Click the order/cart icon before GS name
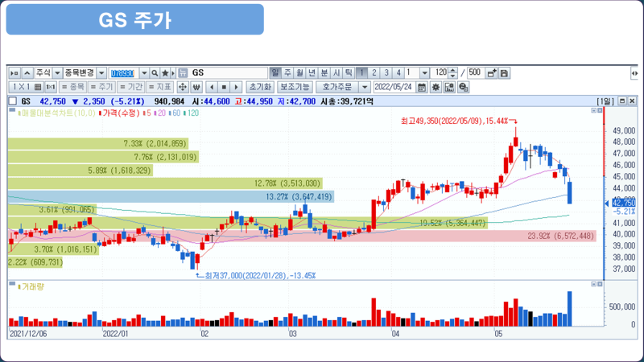644x362 pixels. pyautogui.click(x=183, y=73)
